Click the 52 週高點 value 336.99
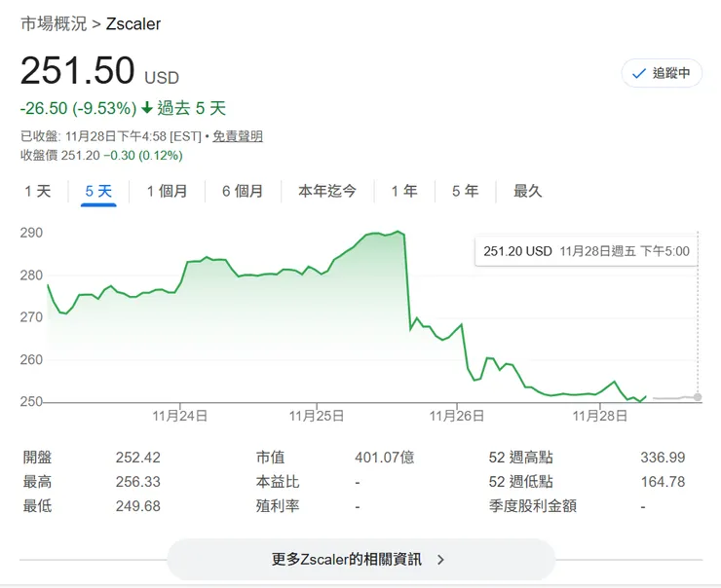721x588 pixels. click(663, 458)
